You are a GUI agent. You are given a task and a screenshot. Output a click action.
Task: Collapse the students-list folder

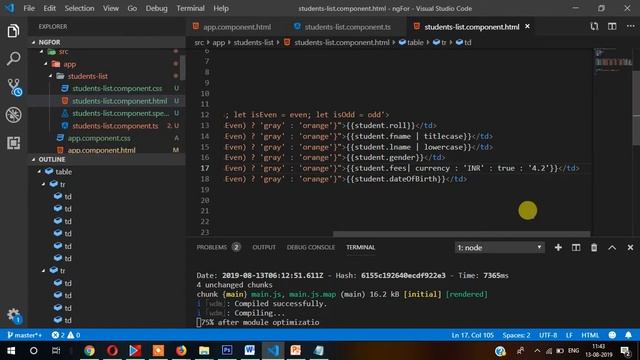click(x=51, y=76)
